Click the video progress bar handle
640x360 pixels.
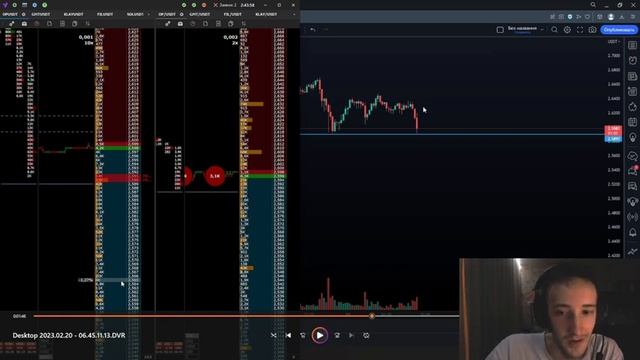pos(372,316)
